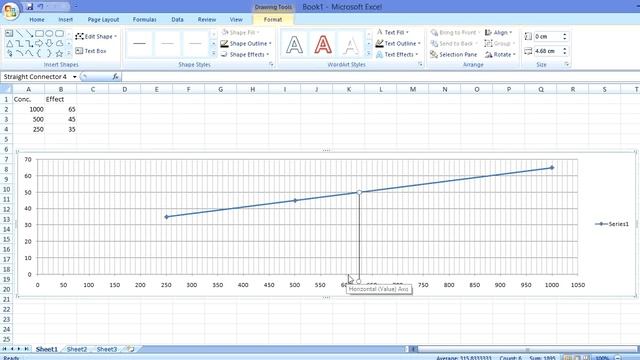The width and height of the screenshot is (640, 360).
Task: Select the Down Arrow block shape
Action: click(x=49, y=43)
